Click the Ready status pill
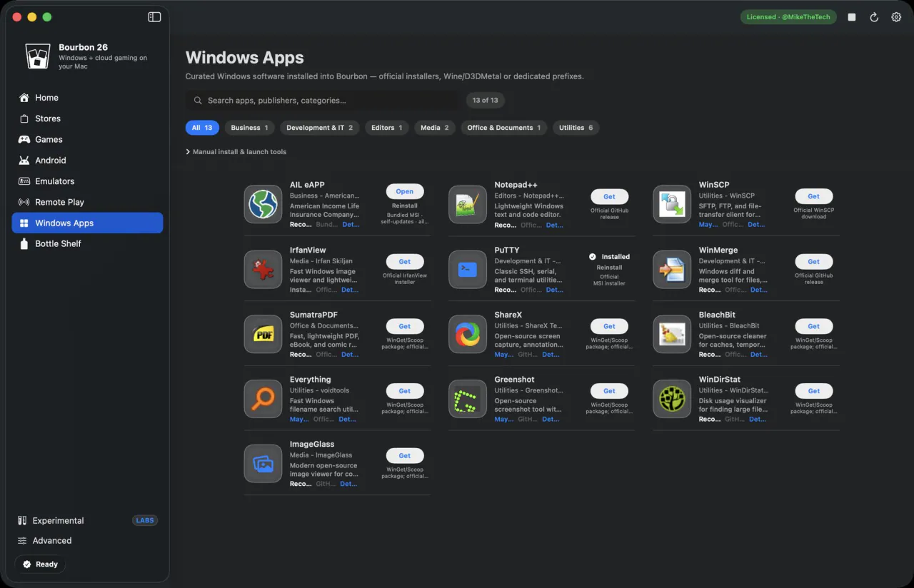The height and width of the screenshot is (588, 914). coord(40,564)
